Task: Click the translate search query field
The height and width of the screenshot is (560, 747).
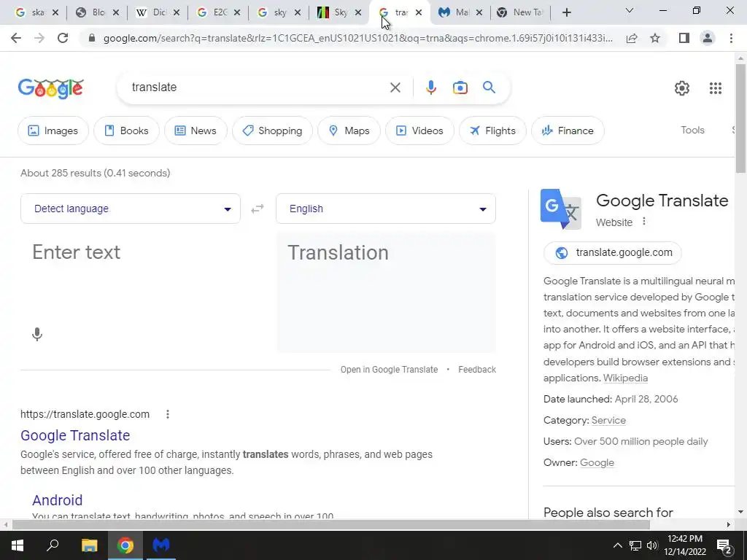Action: pos(258,87)
